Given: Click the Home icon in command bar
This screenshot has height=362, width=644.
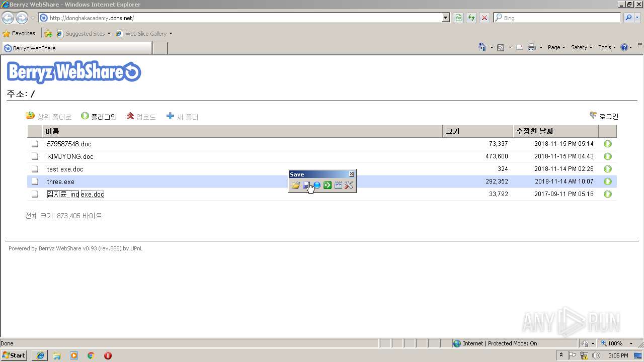Looking at the screenshot, I should [482, 47].
